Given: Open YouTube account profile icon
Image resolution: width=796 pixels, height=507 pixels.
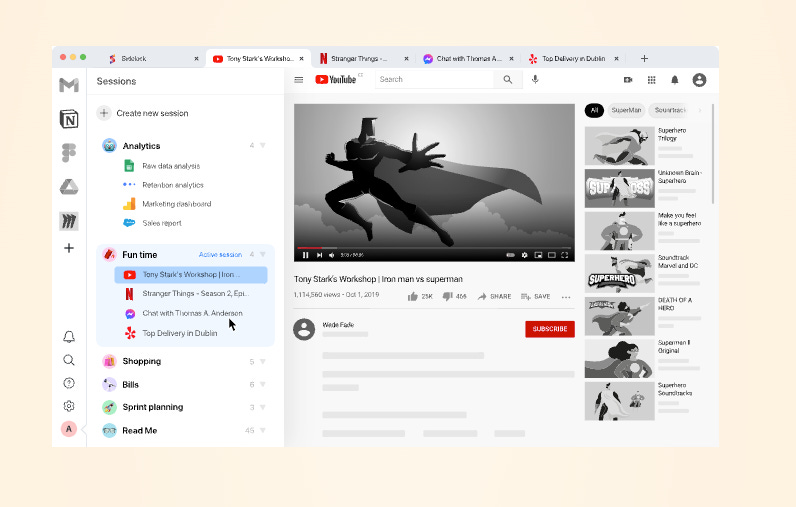Looking at the screenshot, I should [699, 80].
